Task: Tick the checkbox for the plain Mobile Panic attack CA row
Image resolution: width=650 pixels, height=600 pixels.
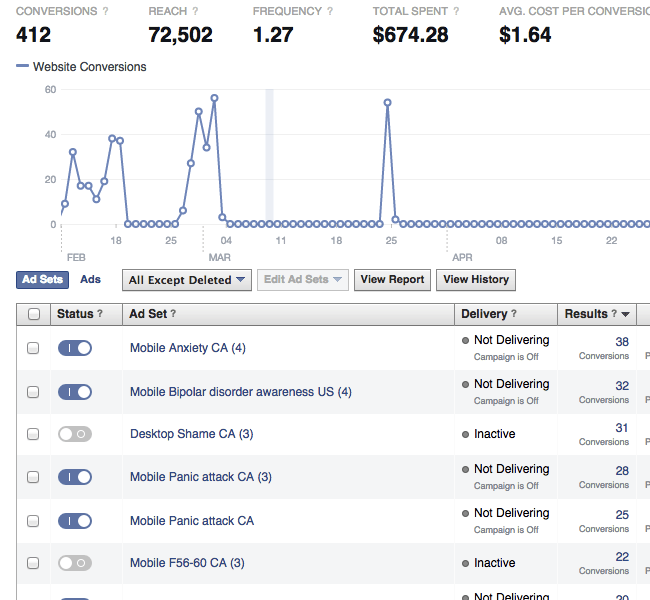Action: coord(33,521)
